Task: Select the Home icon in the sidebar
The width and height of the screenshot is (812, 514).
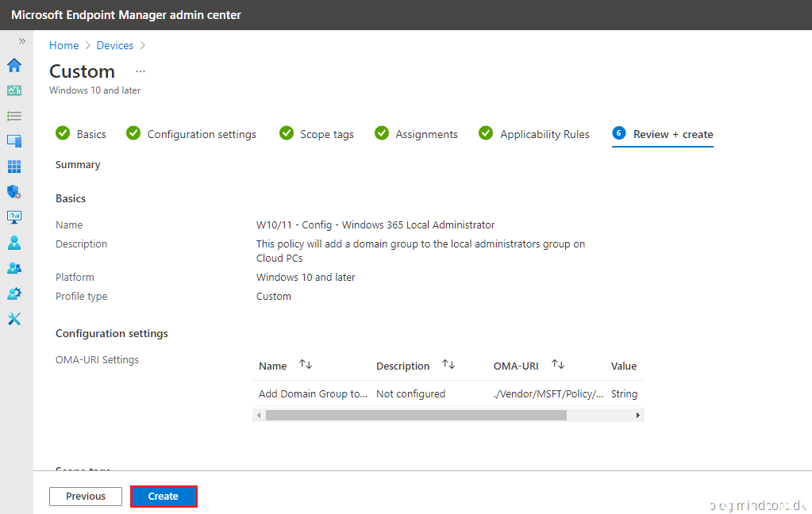Action: [x=14, y=66]
